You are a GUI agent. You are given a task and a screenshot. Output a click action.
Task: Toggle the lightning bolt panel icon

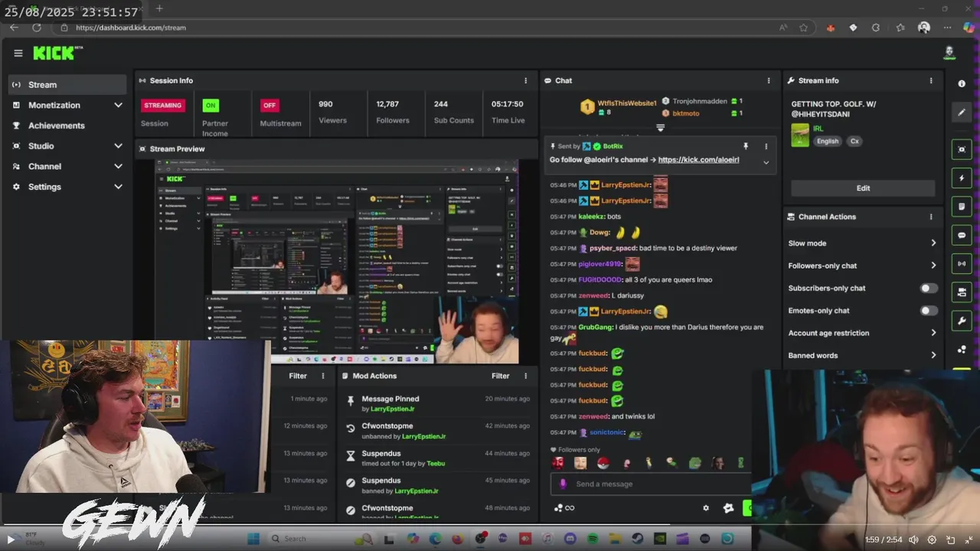coord(962,178)
